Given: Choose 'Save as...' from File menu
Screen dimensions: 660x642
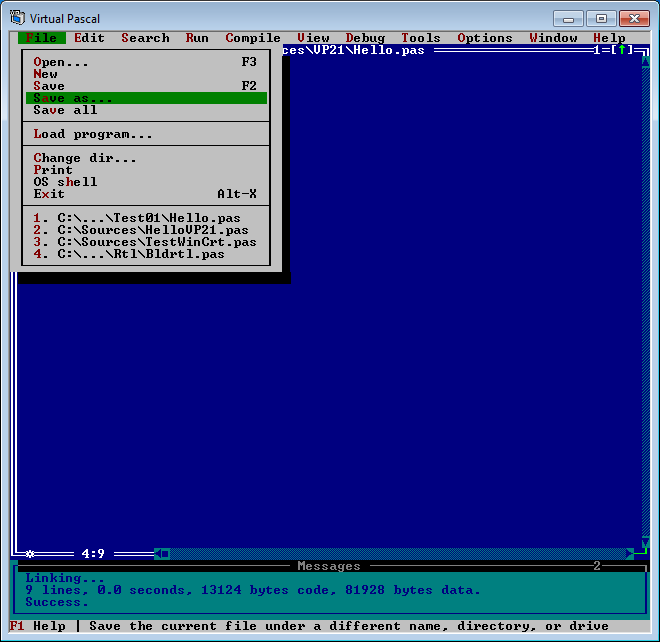Looking at the screenshot, I should tap(73, 98).
